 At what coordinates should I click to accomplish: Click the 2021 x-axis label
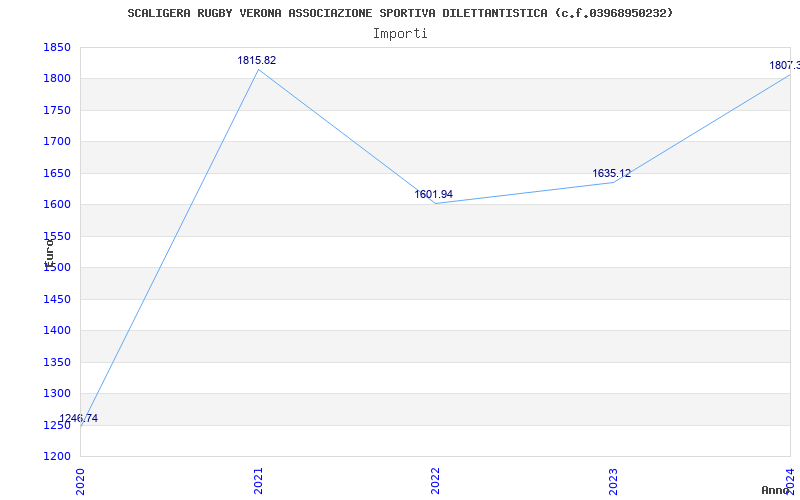click(x=258, y=481)
